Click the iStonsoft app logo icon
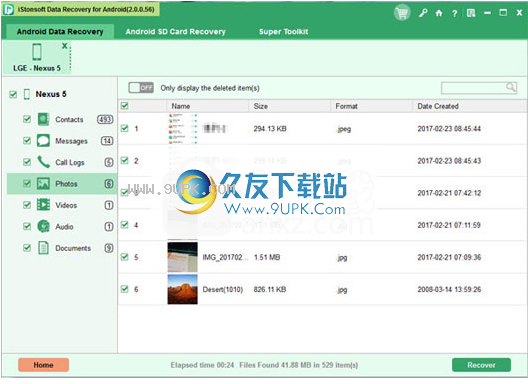This screenshot has width=528, height=384. coord(8,10)
